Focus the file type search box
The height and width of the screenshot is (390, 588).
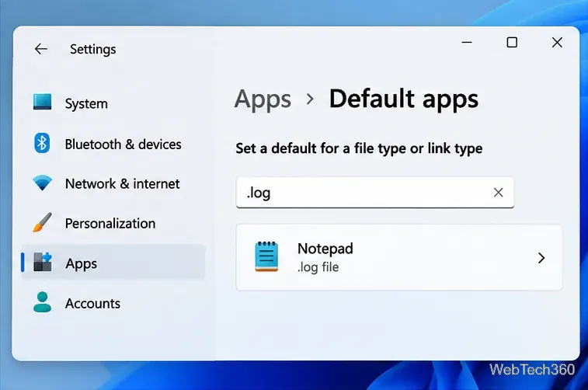(x=375, y=193)
